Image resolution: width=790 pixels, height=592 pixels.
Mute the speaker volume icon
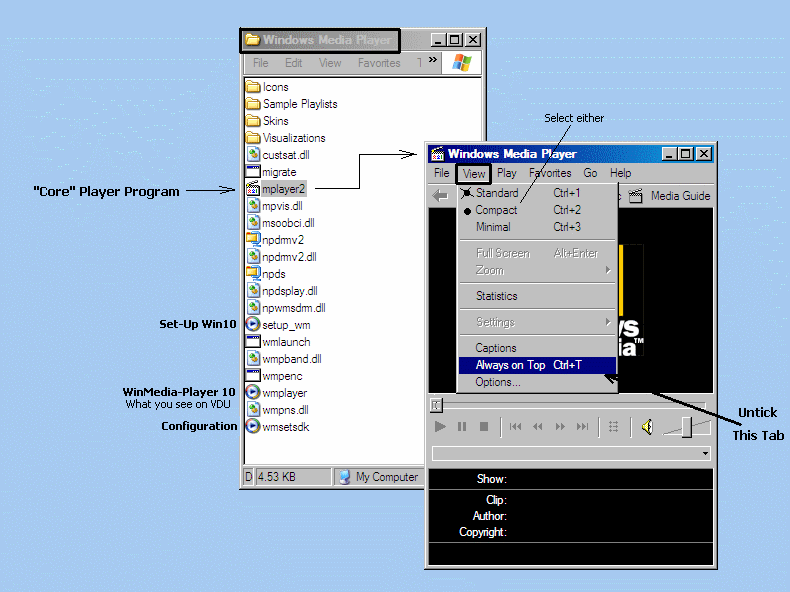point(647,427)
